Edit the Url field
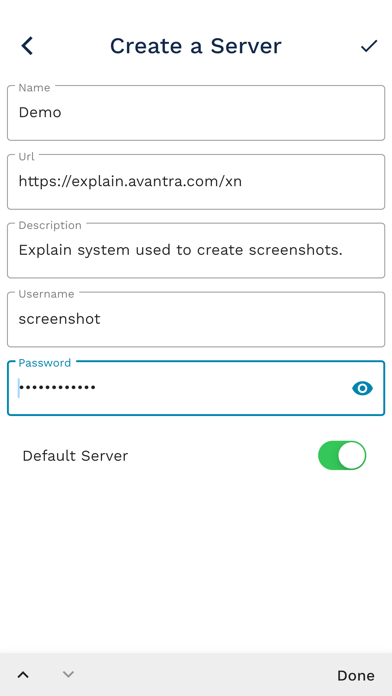 point(196,182)
